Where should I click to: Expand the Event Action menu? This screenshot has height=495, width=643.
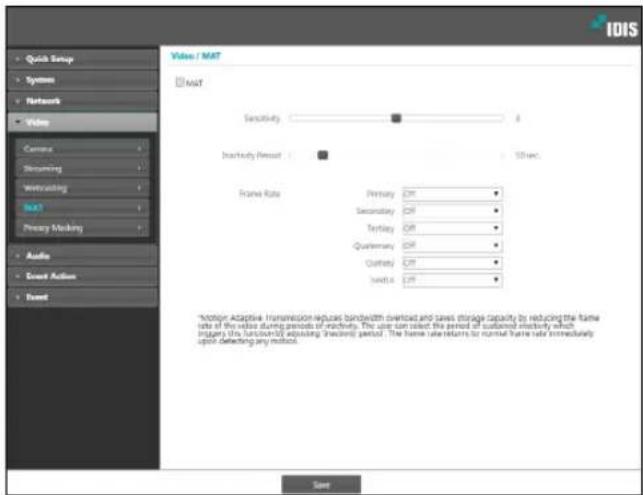click(x=82, y=276)
